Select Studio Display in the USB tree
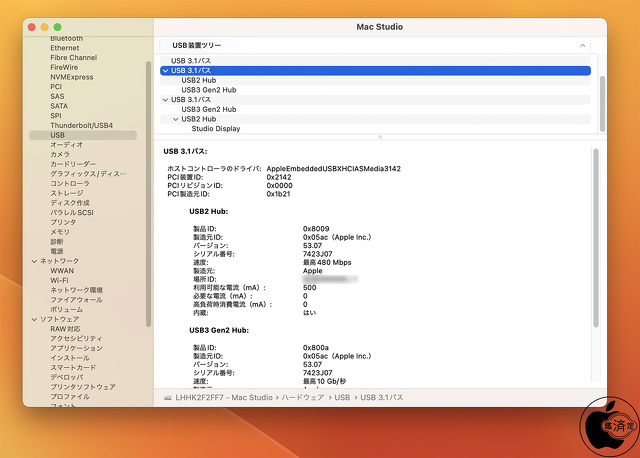 point(216,129)
